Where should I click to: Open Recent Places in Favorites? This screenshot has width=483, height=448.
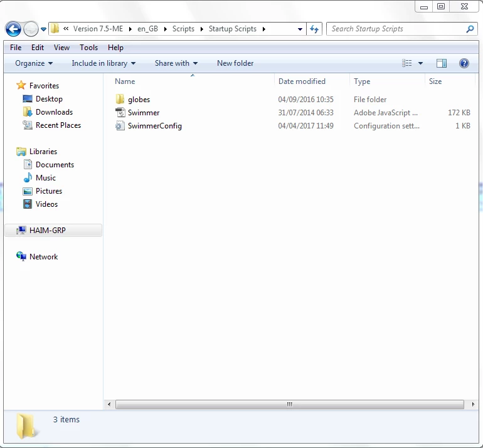pyautogui.click(x=58, y=125)
